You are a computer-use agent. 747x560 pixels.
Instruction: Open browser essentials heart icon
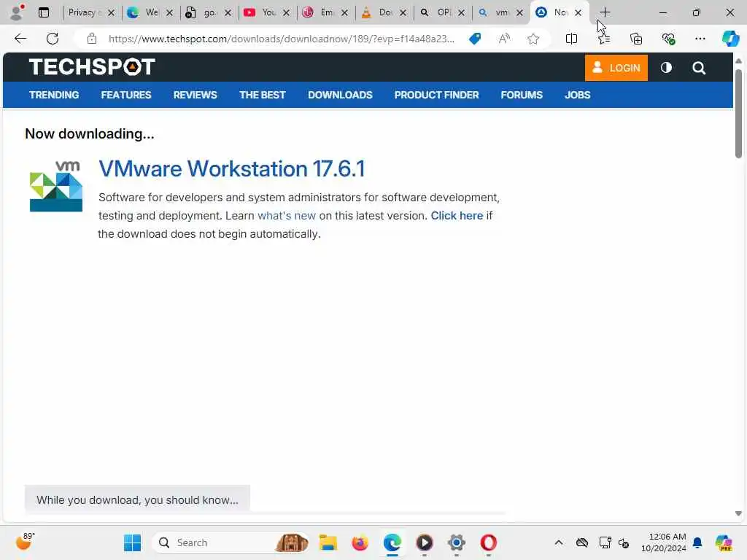pos(668,39)
